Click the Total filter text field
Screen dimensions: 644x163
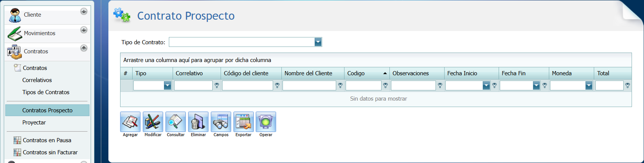pos(609,86)
